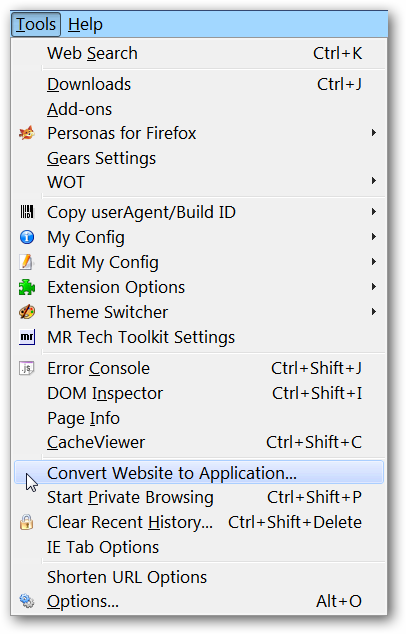Select Convert Website to Application
Image resolution: width=406 pixels, height=634 pixels.
[199, 472]
